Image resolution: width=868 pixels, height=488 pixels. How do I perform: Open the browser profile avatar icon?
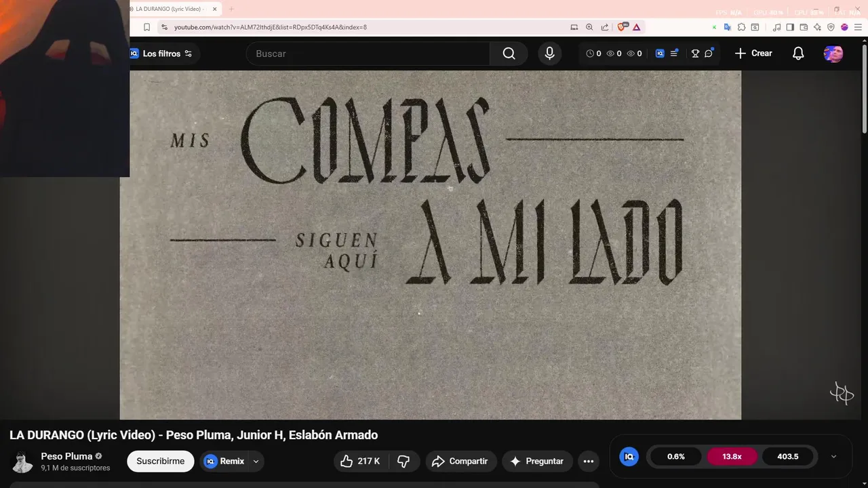coord(844,27)
